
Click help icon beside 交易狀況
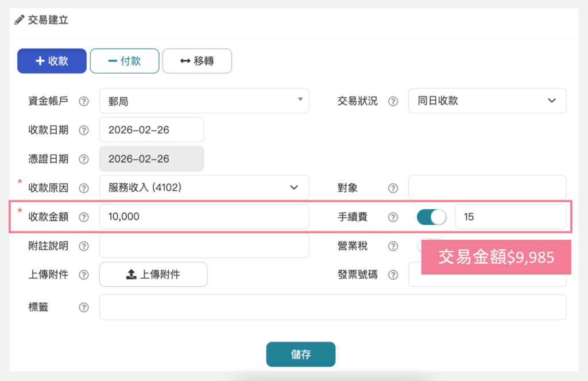pyautogui.click(x=393, y=101)
